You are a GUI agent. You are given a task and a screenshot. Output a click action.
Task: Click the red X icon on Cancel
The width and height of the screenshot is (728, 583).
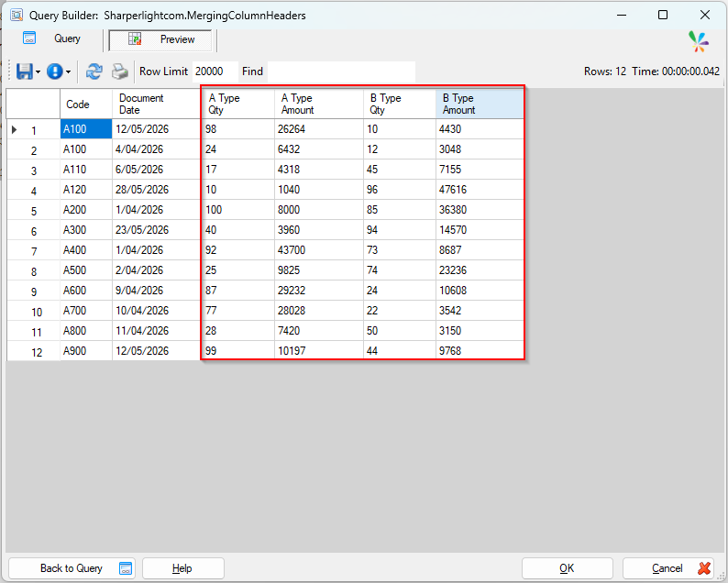tap(704, 568)
